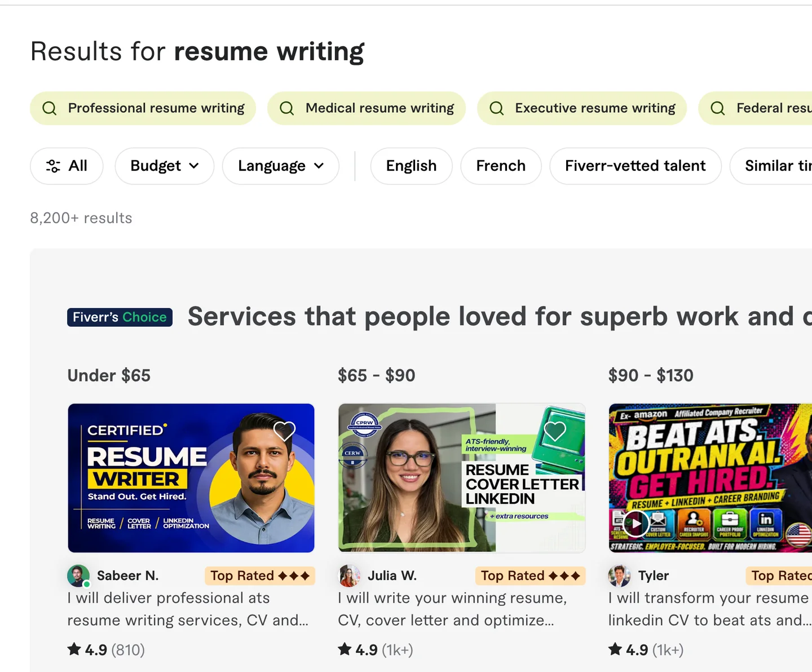This screenshot has height=672, width=812.
Task: Click the '$65 - $90' price heading
Action: [x=377, y=375]
